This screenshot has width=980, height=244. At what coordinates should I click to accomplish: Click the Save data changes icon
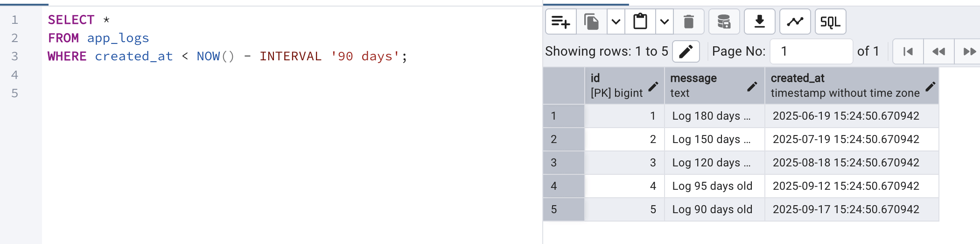pos(724,22)
